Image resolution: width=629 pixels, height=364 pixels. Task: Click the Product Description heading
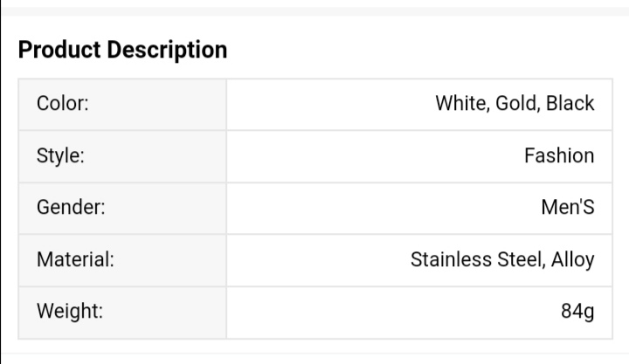pos(123,50)
